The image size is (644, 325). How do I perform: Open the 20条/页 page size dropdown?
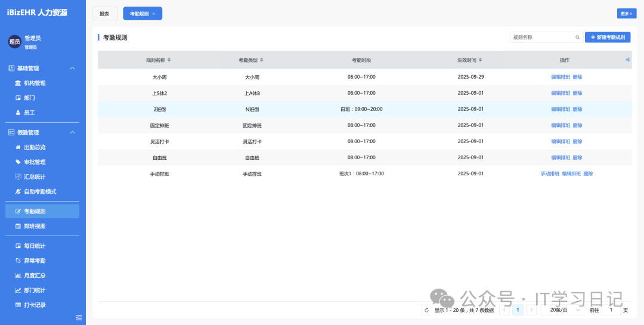pyautogui.click(x=562, y=310)
